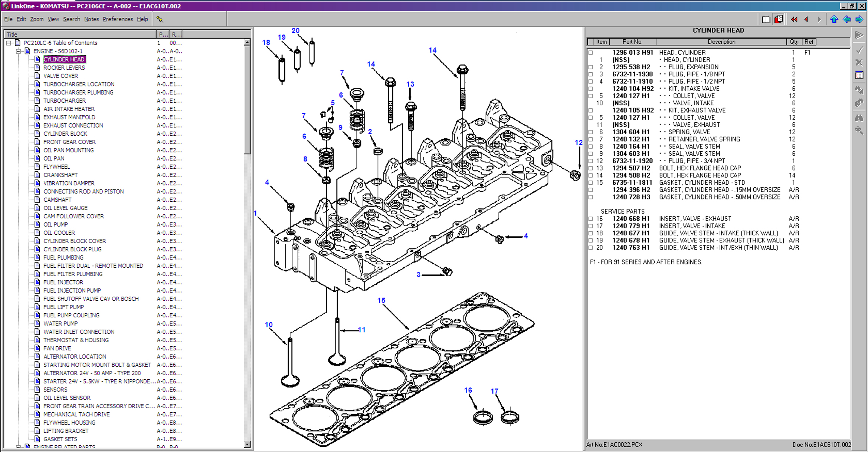Image resolution: width=868 pixels, height=452 pixels.
Task: Collapse the ENGINE - S6D102-1 tree node
Action: point(18,51)
